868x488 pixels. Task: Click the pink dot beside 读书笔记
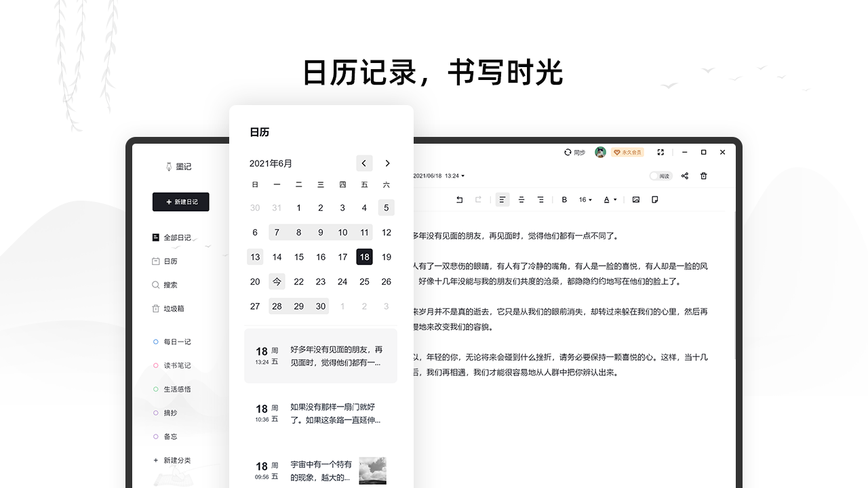tap(156, 365)
